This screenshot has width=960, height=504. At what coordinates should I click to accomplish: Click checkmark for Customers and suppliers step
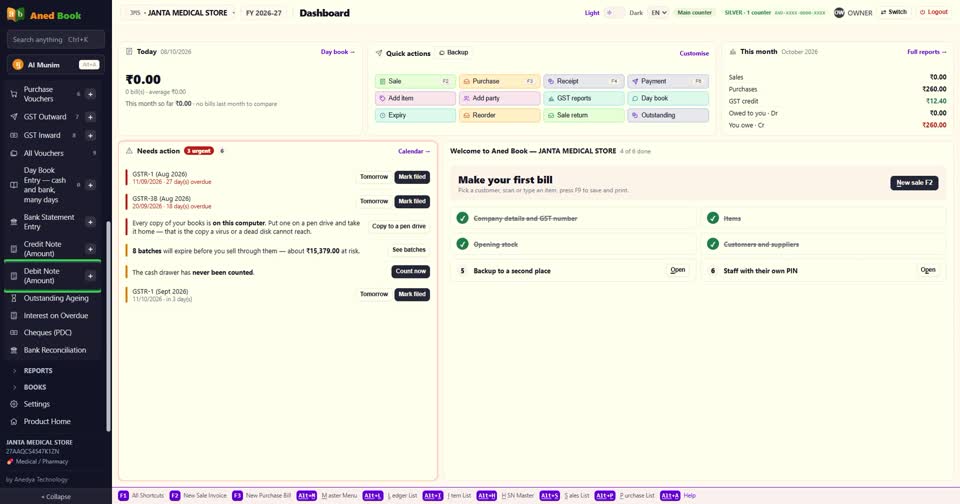(713, 244)
